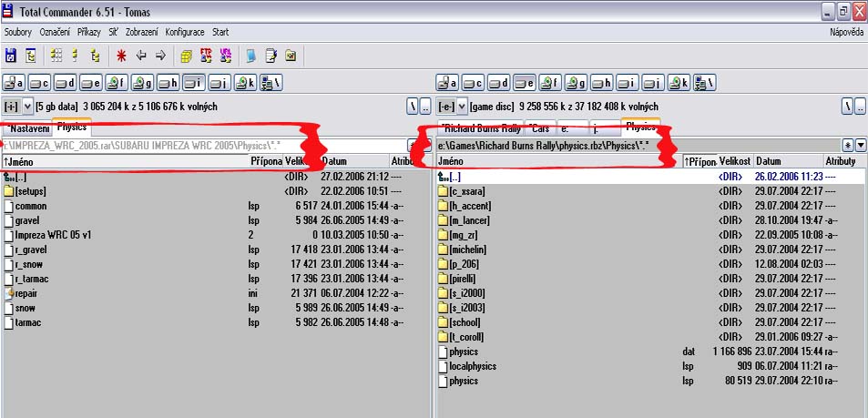Go up with left panel '..' button

(x=425, y=107)
